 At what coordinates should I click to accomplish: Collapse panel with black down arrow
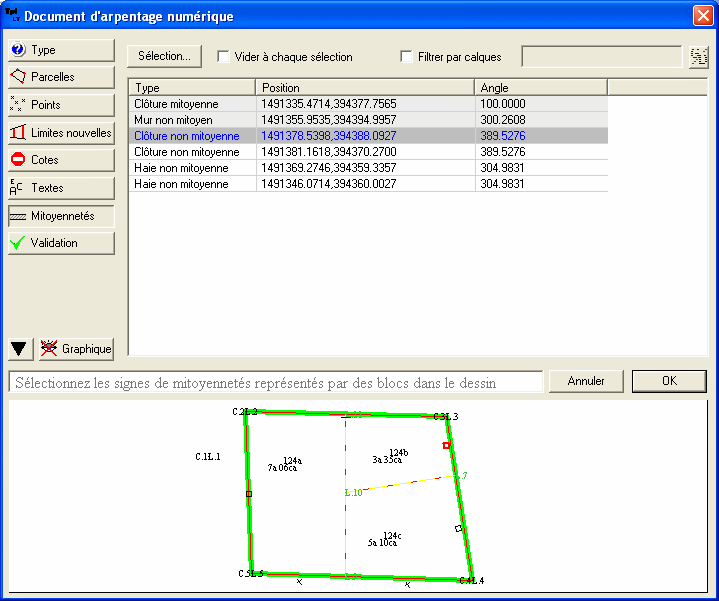coord(19,349)
